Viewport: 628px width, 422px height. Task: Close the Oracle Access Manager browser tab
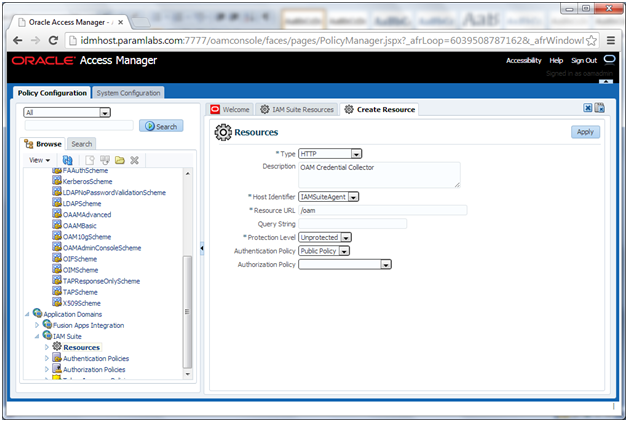pos(121,22)
